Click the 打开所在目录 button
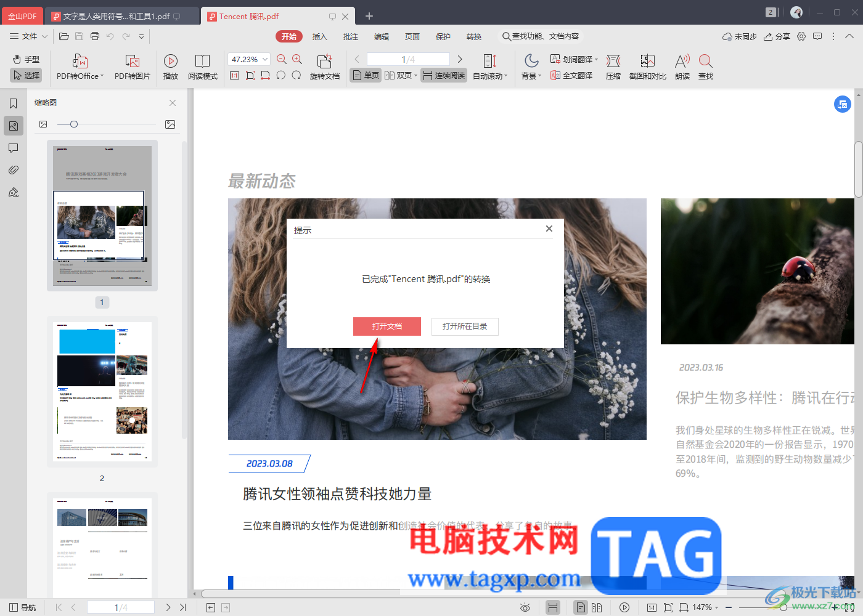This screenshot has width=863, height=616. 465,326
